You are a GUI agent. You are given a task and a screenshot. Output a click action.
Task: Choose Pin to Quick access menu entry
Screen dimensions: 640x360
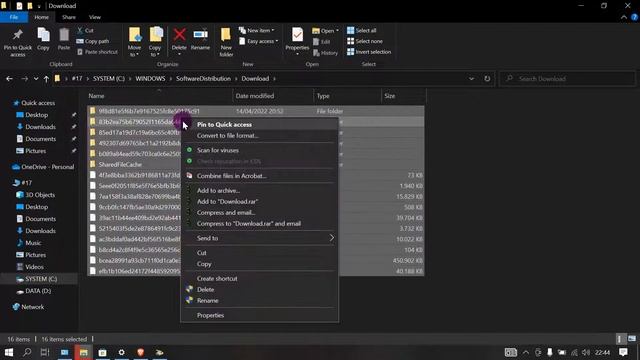pyautogui.click(x=260, y=124)
